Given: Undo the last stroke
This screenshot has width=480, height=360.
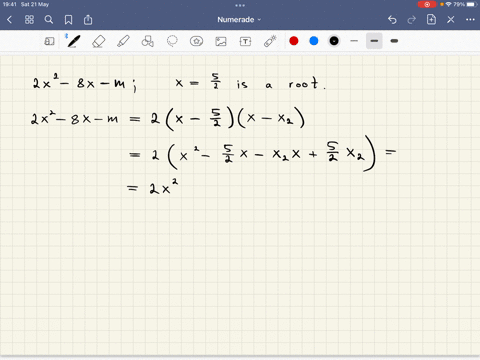Looking at the screenshot, I should [x=392, y=20].
